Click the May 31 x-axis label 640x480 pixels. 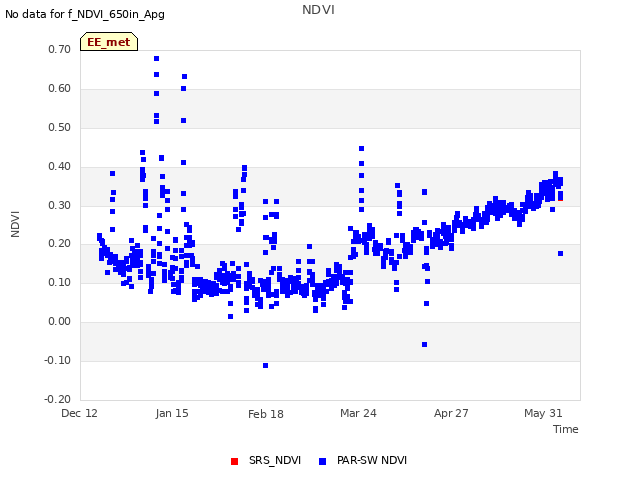pos(543,413)
